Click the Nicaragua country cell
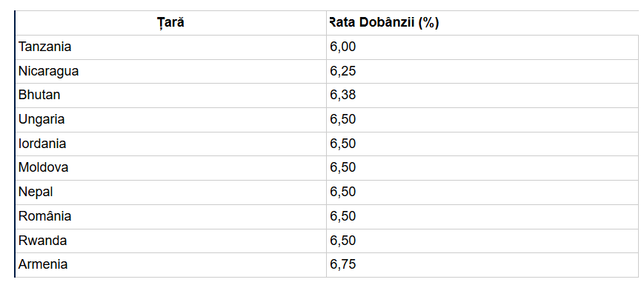The width and height of the screenshot is (644, 285). tap(171, 71)
